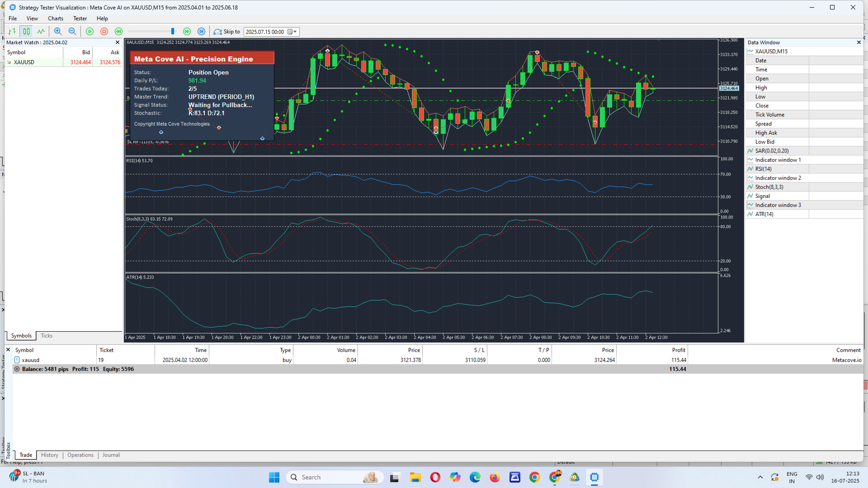This screenshot has width=868, height=488.
Task: Click the current price label 3124.464
Action: coord(729,89)
